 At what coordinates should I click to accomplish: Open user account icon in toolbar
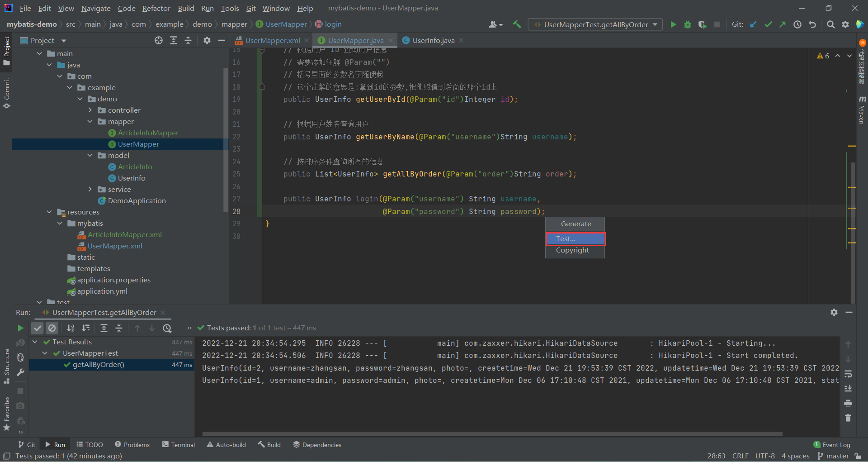point(495,24)
